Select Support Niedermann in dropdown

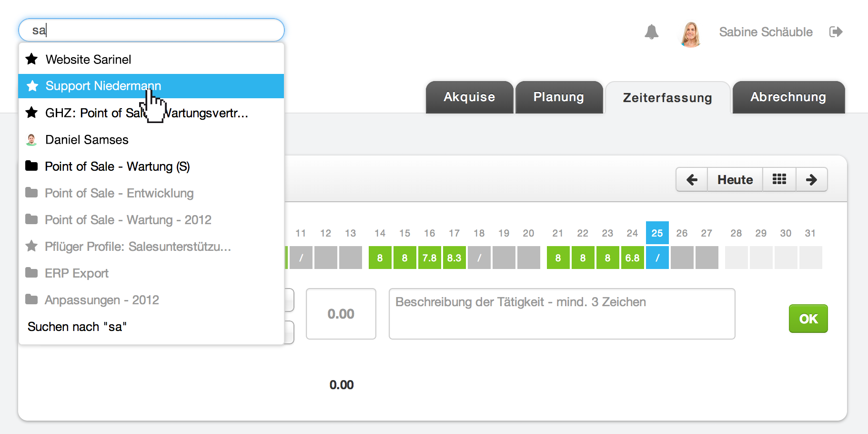[151, 86]
